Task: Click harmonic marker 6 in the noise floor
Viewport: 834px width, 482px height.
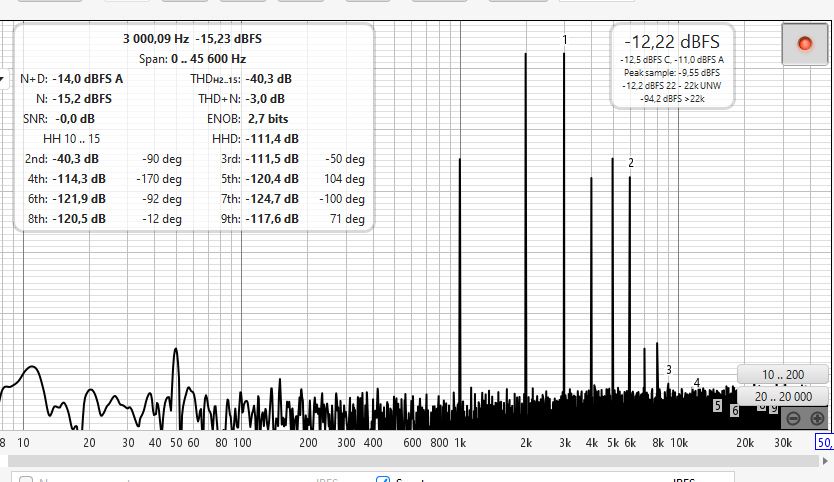Action: pyautogui.click(x=735, y=411)
